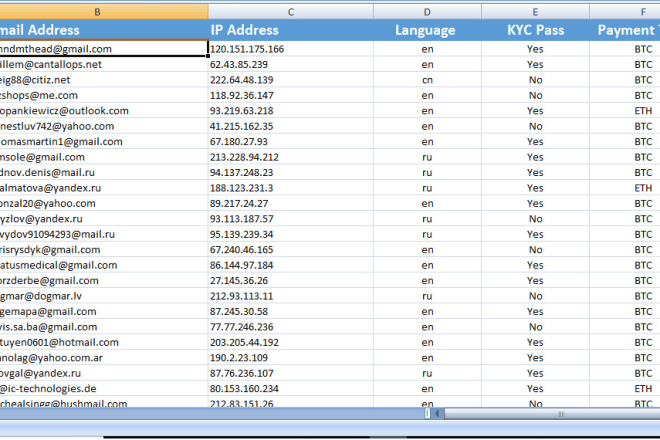This screenshot has width=660, height=440.
Task: Click the IP Address header cell
Action: tap(291, 30)
